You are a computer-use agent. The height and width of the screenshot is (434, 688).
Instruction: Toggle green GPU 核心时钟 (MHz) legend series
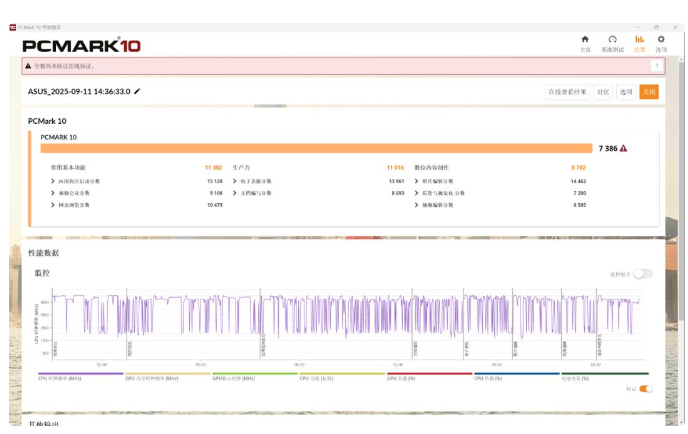pyautogui.click(x=255, y=376)
